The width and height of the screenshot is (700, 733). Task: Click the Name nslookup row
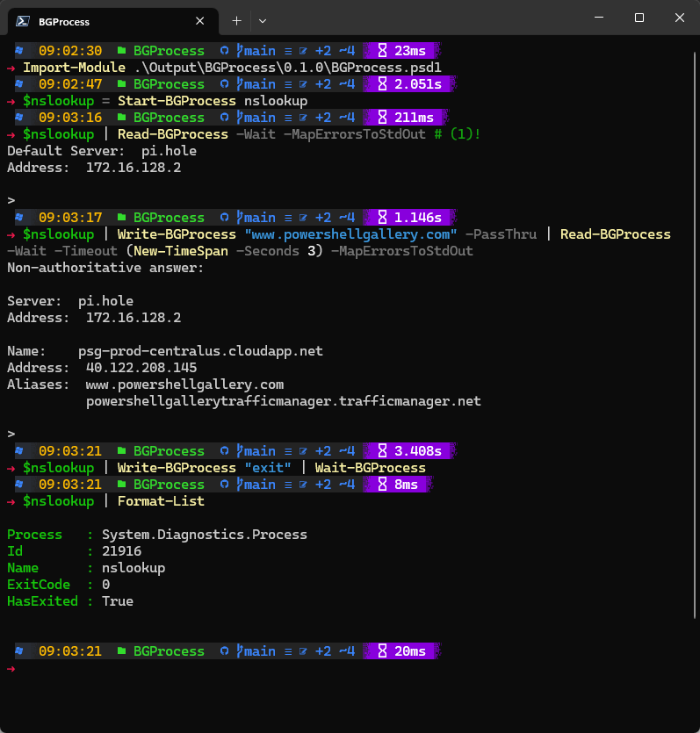(86, 568)
